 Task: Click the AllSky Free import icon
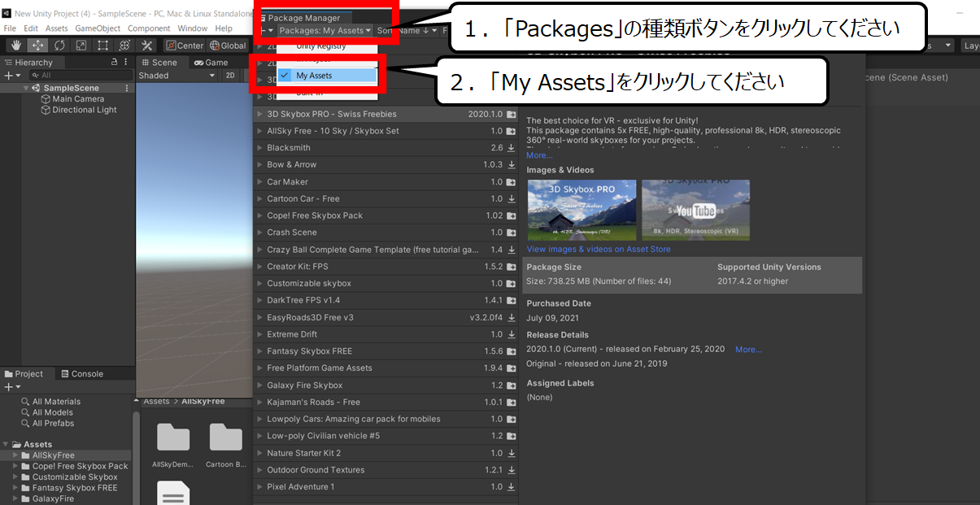point(511,131)
